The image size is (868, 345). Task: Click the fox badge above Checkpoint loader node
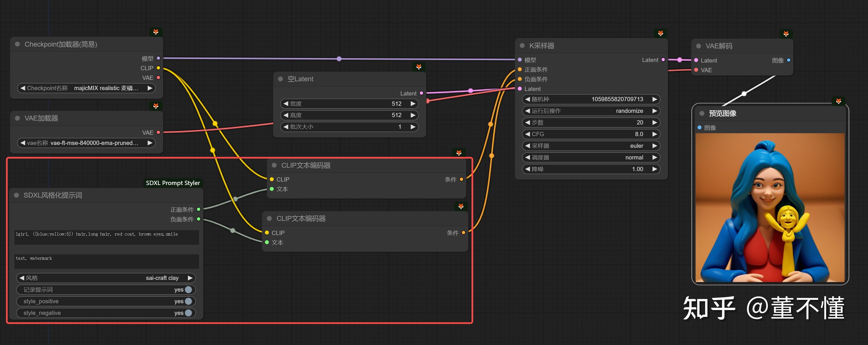[156, 32]
